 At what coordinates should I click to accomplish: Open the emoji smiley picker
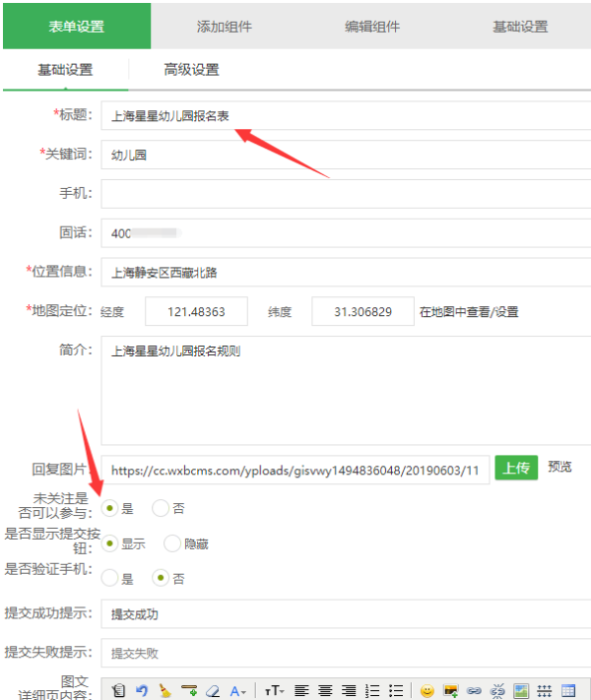click(427, 691)
